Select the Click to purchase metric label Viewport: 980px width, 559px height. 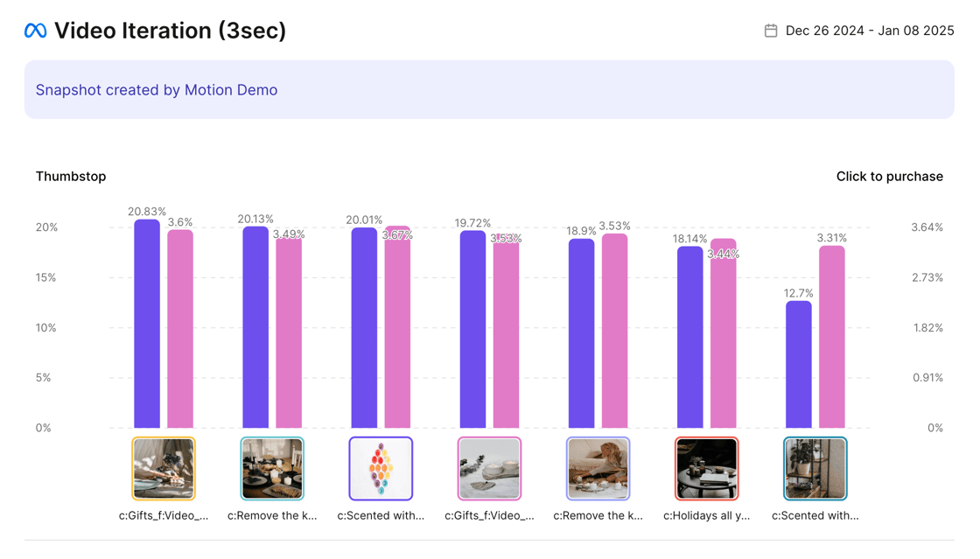(889, 176)
